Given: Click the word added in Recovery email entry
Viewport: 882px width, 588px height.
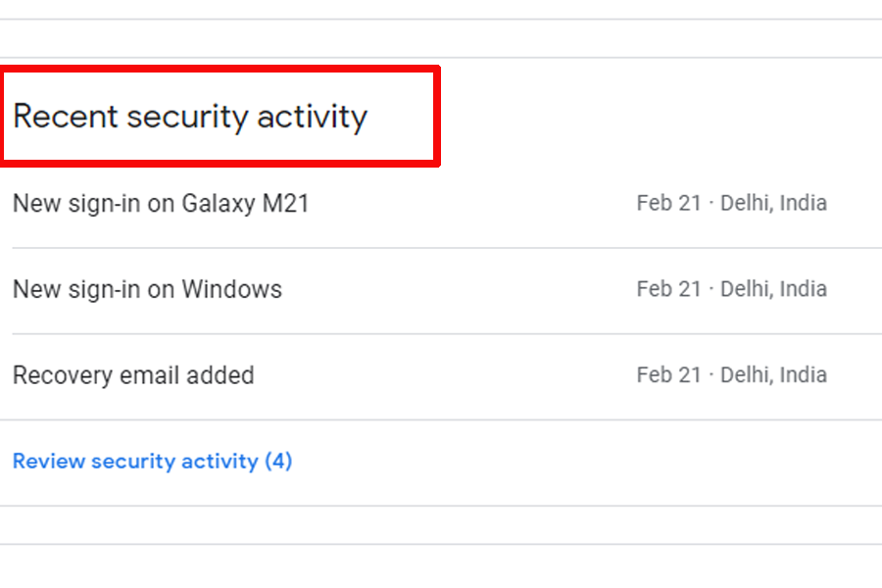Looking at the screenshot, I should [x=224, y=375].
